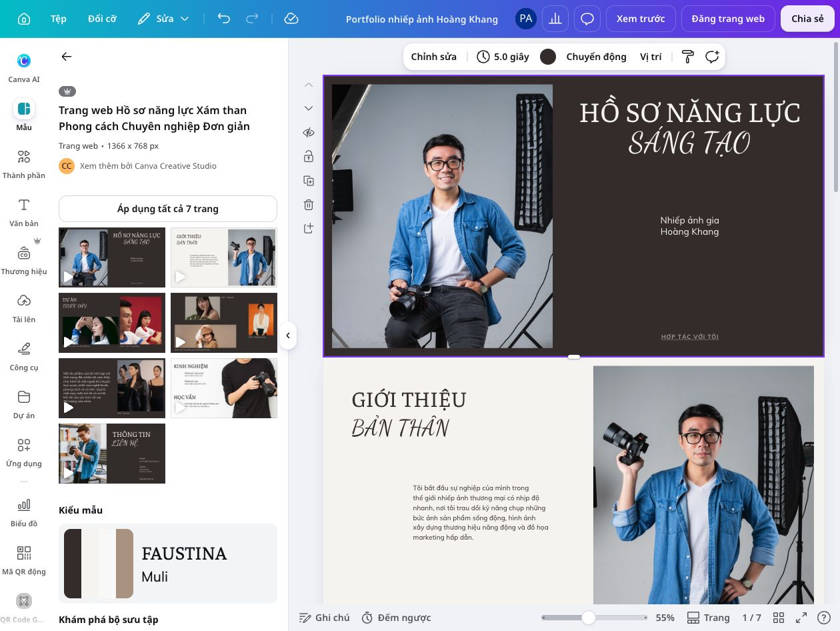Click HỢP TÁC VỚI TÔI link on canvas

(x=690, y=337)
